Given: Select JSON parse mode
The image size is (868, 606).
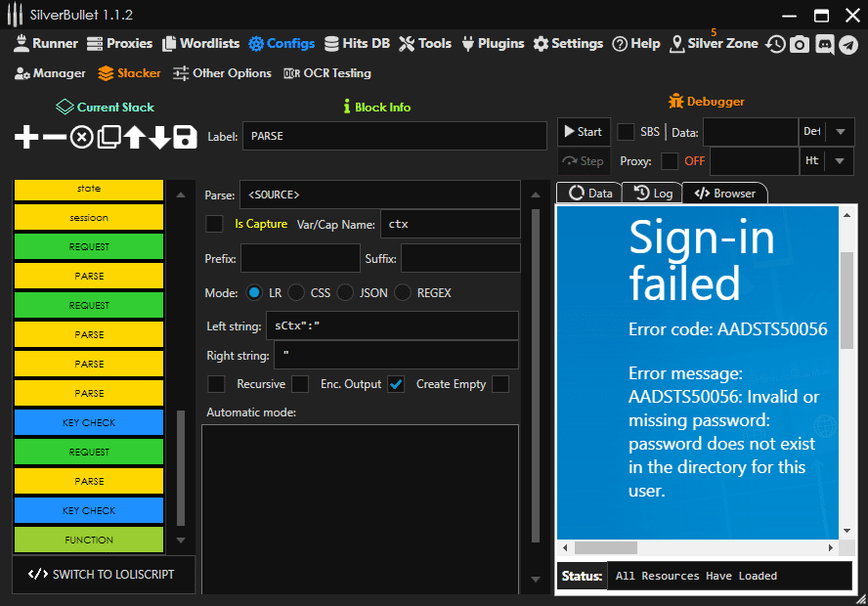Looking at the screenshot, I should [345, 292].
